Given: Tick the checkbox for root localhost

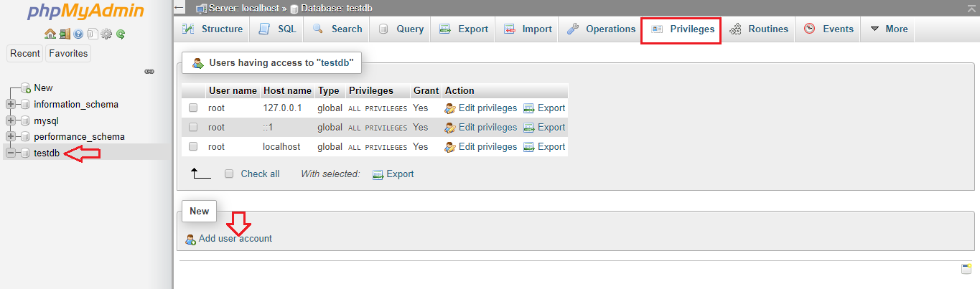Looking at the screenshot, I should point(193,147).
